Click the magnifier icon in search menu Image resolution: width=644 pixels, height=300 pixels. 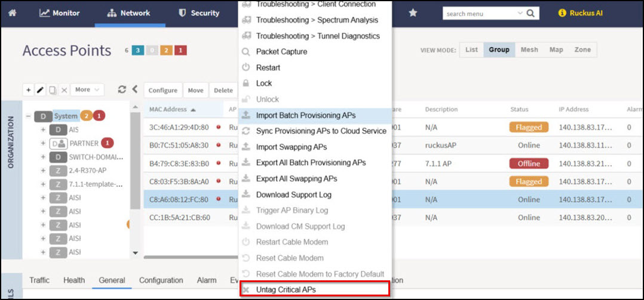pyautogui.click(x=530, y=14)
